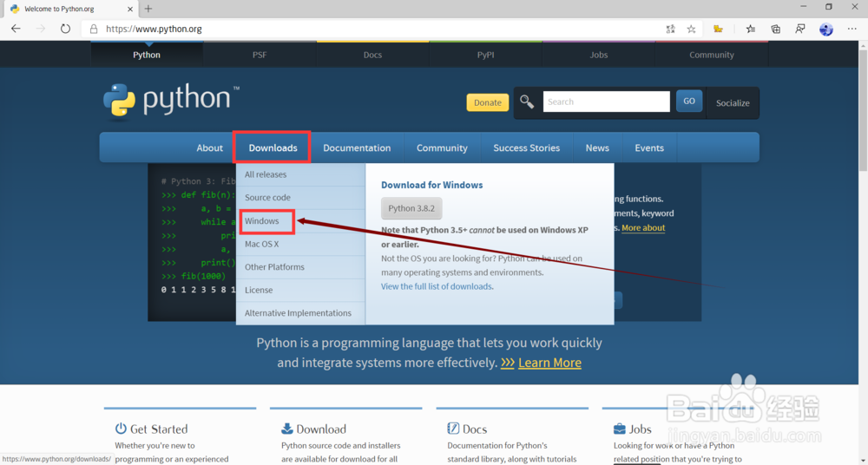Click the Docs section heading
Viewport: 868px width, 465px height.
[475, 429]
